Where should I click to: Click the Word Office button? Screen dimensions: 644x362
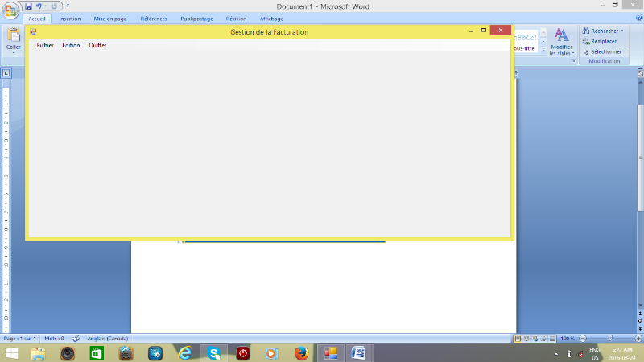point(10,10)
